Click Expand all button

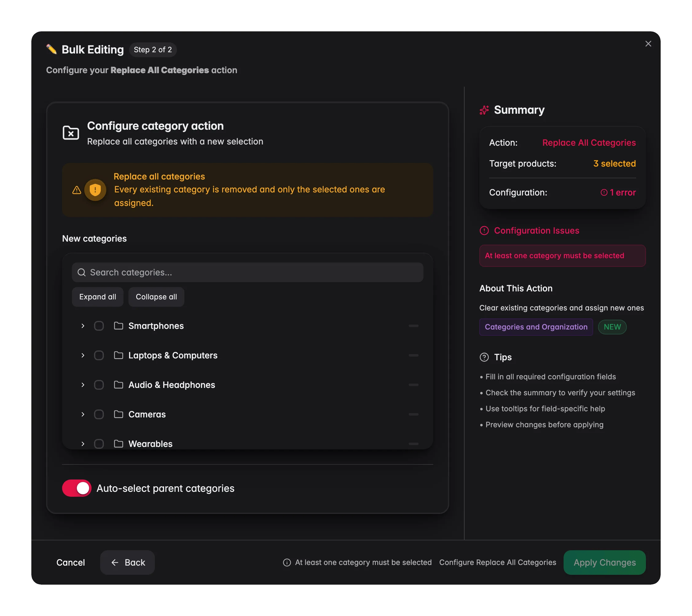click(97, 297)
